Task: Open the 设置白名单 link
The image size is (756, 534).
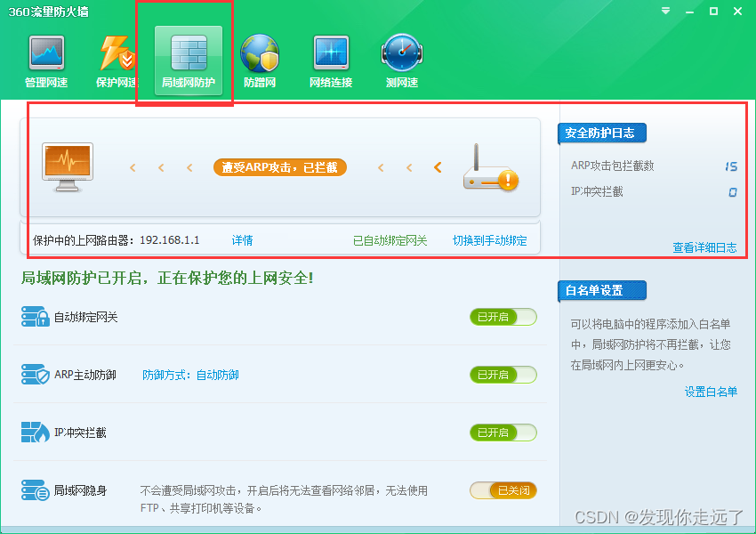Action: pos(711,392)
